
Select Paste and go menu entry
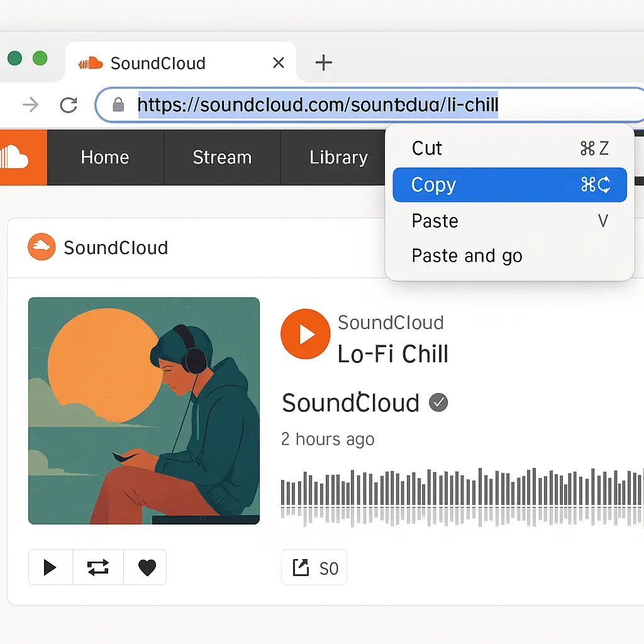pyautogui.click(x=509, y=256)
